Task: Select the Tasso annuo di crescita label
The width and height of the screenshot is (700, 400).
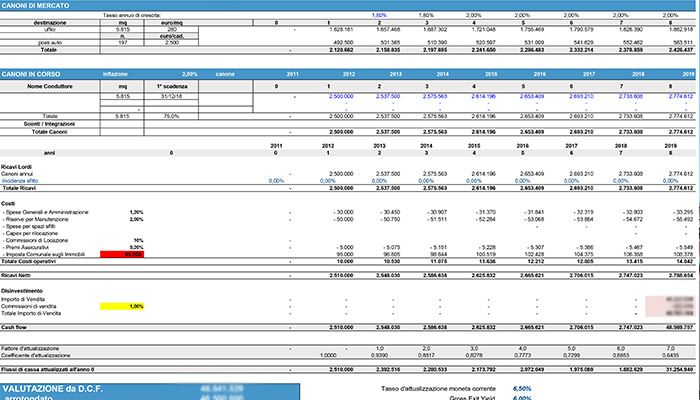Action: click(132, 15)
